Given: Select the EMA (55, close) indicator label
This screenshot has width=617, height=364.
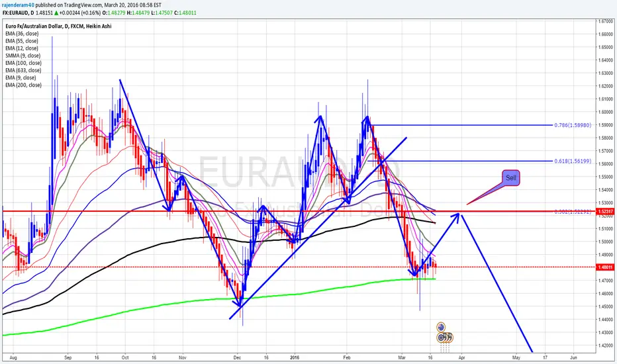Looking at the screenshot, I should click(x=22, y=41).
